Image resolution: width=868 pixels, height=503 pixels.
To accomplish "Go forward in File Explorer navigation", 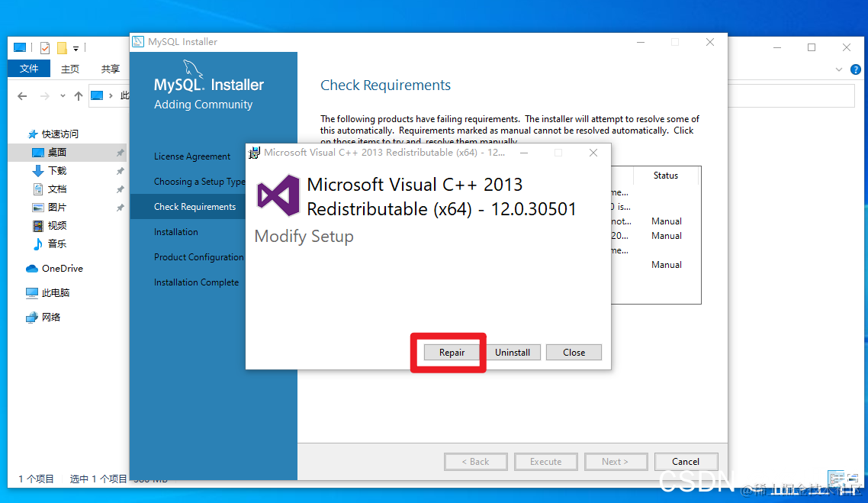I will coord(45,96).
